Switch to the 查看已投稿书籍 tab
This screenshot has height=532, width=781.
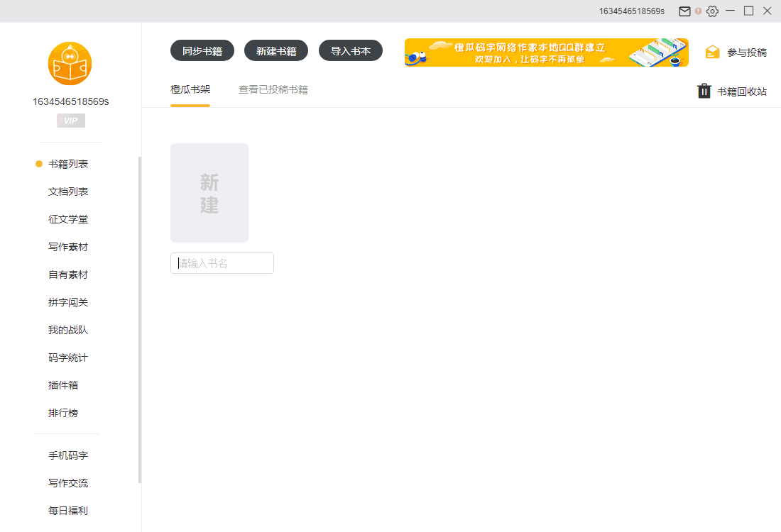click(273, 90)
